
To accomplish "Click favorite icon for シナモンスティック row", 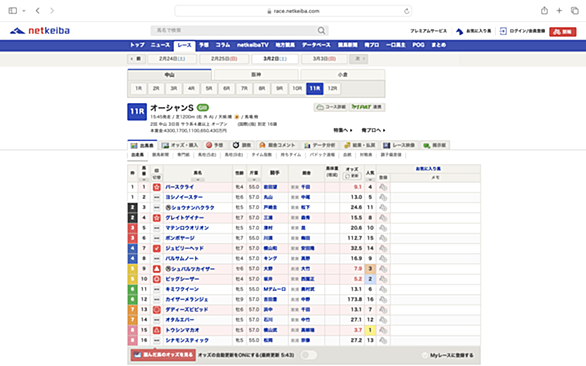I will pos(383,340).
